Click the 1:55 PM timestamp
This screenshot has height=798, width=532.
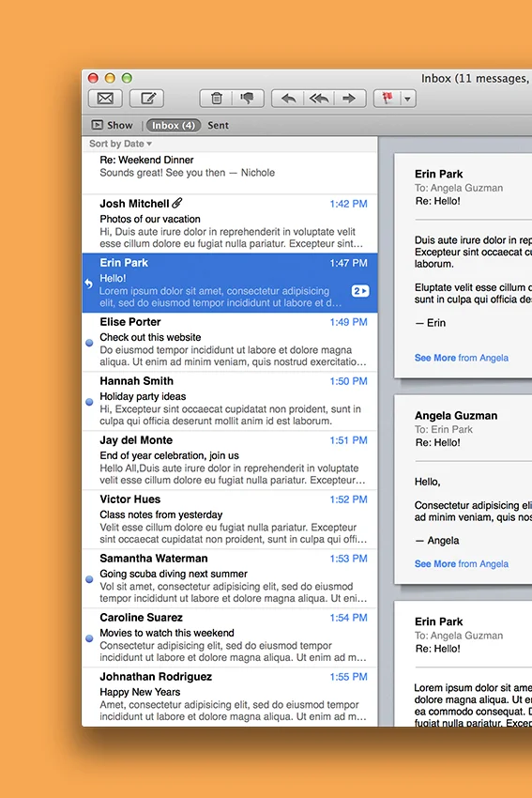[x=348, y=677]
